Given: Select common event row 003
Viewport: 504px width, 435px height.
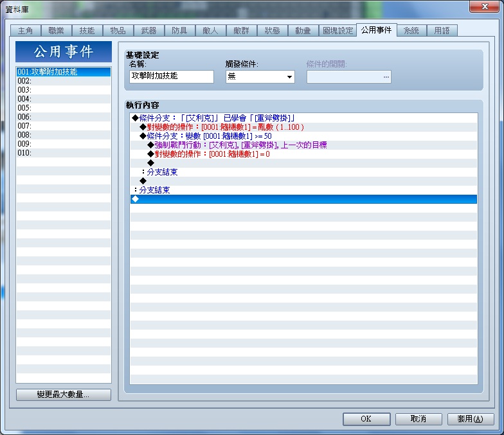Looking at the screenshot, I should point(64,90).
